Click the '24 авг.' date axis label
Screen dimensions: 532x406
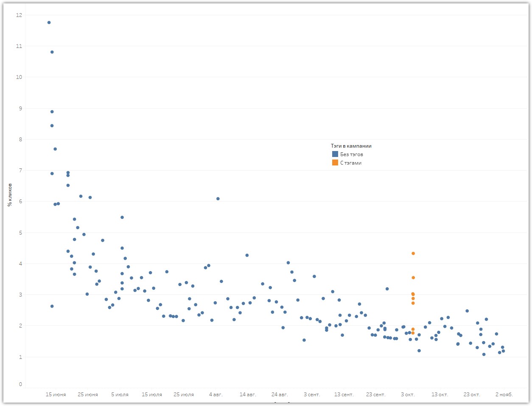click(280, 395)
